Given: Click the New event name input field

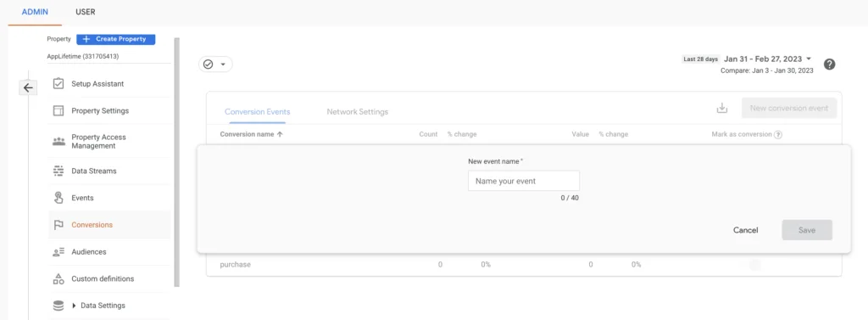Looking at the screenshot, I should click(x=524, y=181).
